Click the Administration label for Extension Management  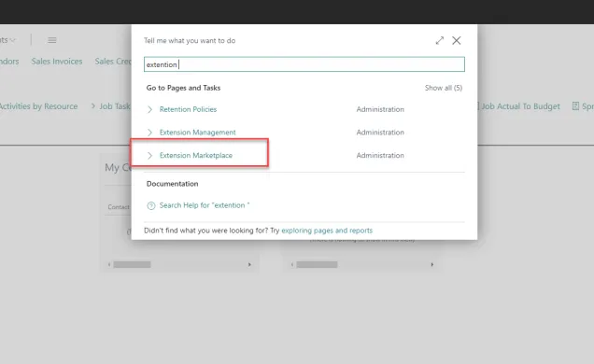point(380,133)
